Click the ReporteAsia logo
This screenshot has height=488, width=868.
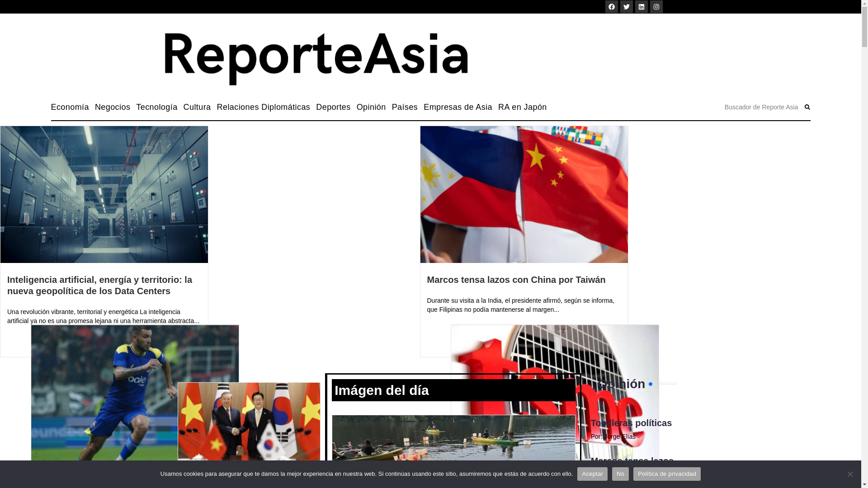point(316,59)
